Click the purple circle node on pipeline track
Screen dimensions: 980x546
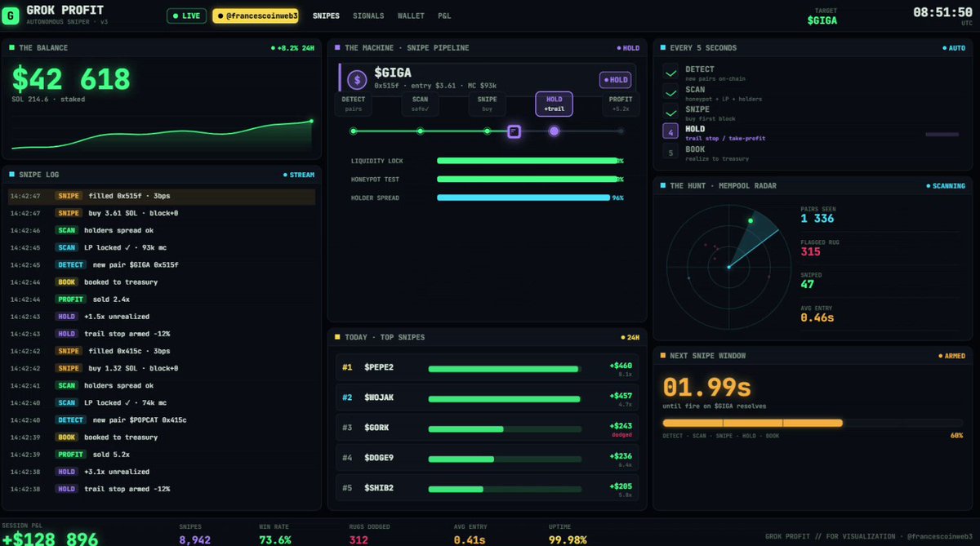tap(554, 131)
